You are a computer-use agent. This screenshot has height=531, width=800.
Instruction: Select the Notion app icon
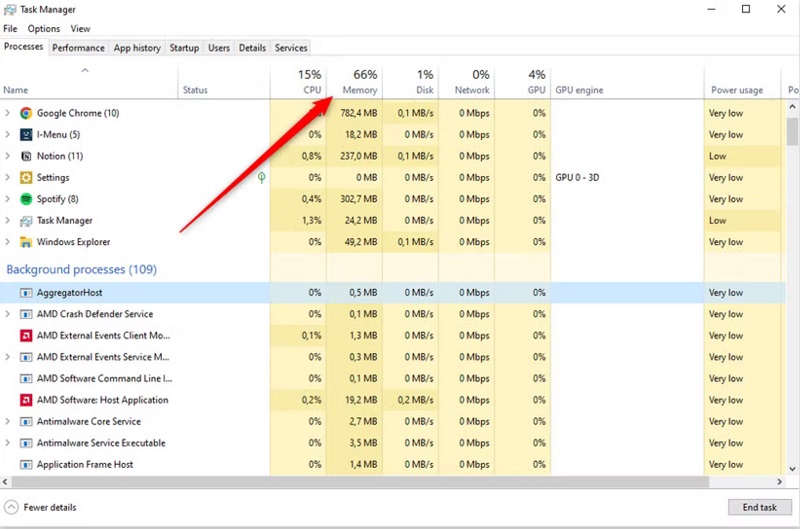tap(26, 156)
